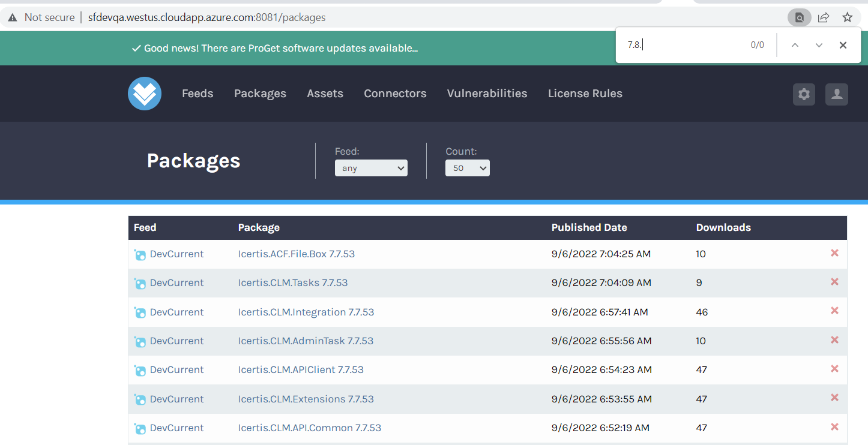
Task: Bookmark page with the star icon
Action: pyautogui.click(x=848, y=17)
